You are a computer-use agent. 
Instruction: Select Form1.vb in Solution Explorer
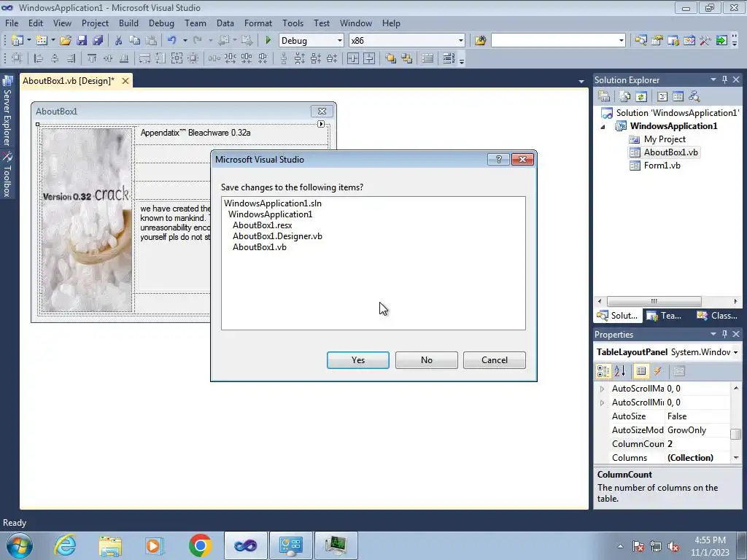pos(662,166)
